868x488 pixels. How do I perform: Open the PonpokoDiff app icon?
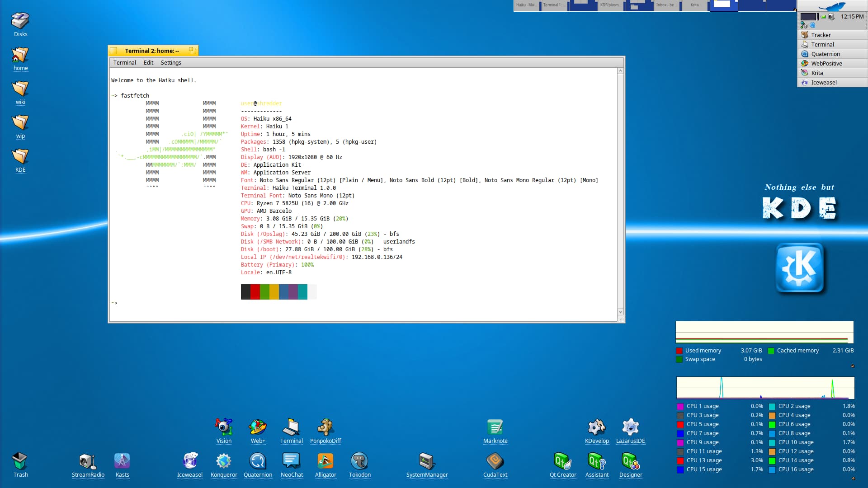point(325,427)
